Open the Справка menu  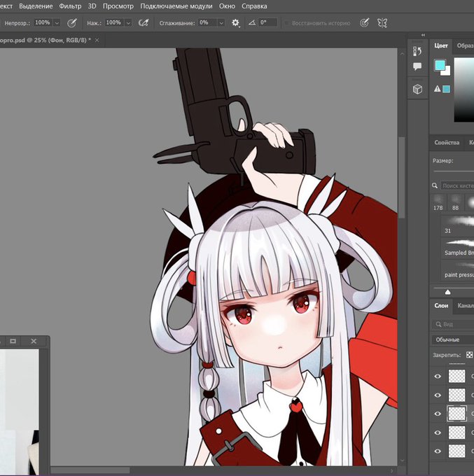pos(254,6)
